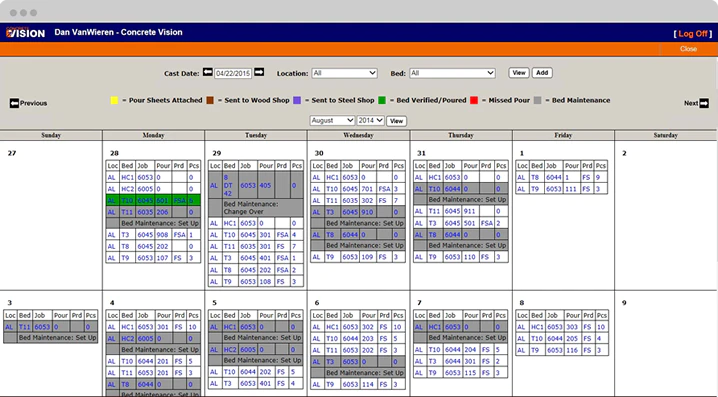Image resolution: width=718 pixels, height=397 pixels.
Task: Click pour 303 on Friday 8
Action: point(572,327)
